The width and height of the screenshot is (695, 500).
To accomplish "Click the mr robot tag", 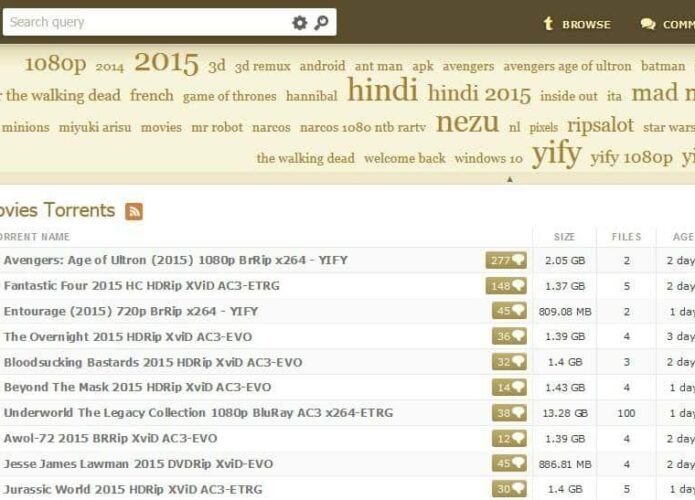I will (217, 128).
